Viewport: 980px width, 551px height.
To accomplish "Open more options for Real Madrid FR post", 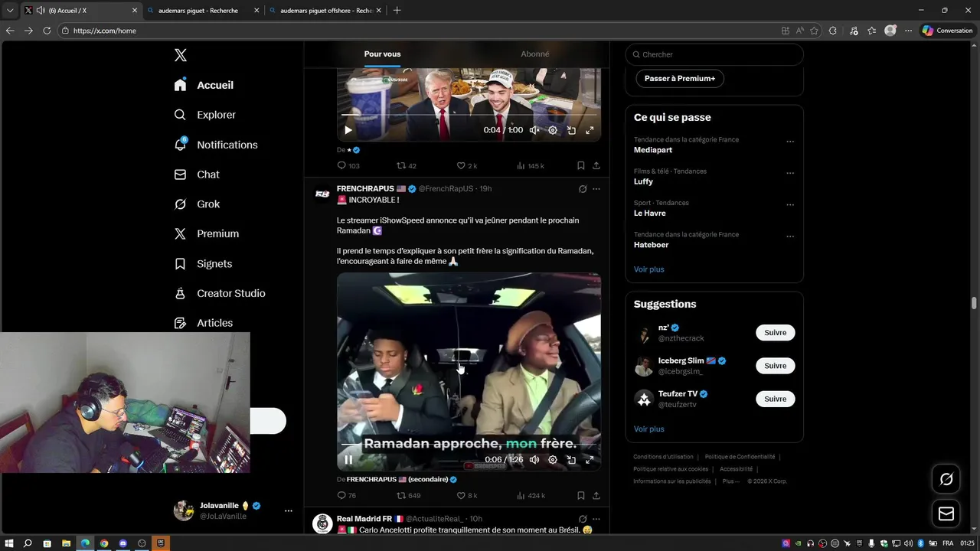I will click(x=596, y=519).
